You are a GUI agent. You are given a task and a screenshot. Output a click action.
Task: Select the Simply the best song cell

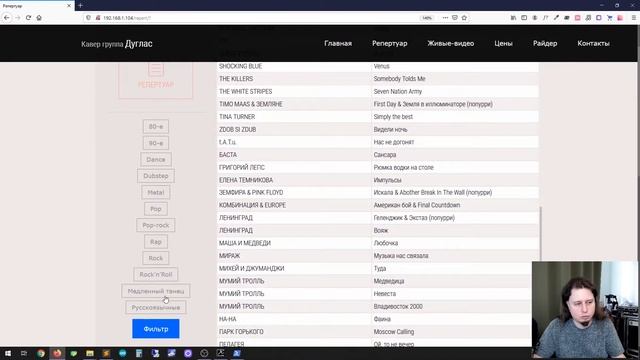tap(455, 117)
